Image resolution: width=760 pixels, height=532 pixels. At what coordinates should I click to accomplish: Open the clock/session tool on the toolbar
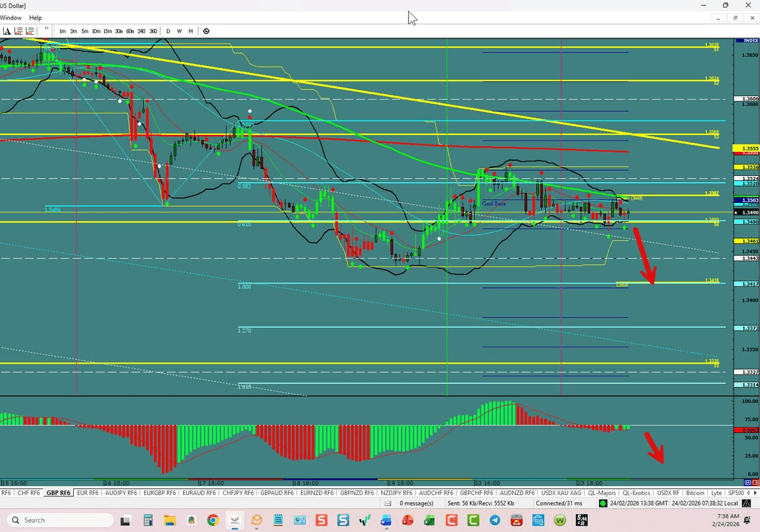[x=206, y=30]
